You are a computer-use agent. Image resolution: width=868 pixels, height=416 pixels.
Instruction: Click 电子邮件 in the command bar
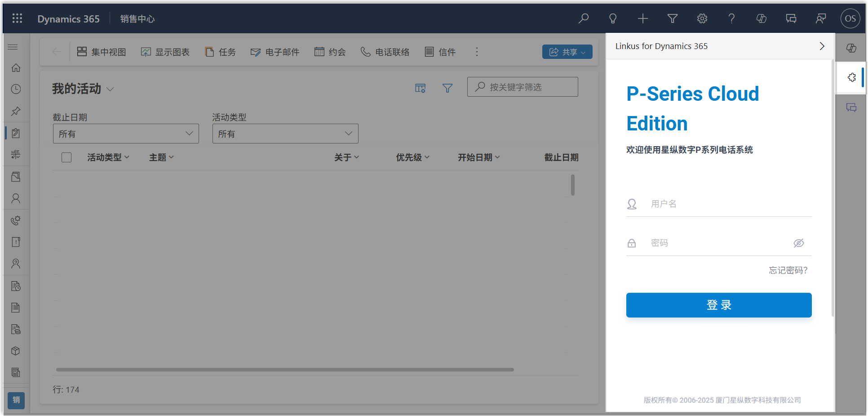click(275, 52)
